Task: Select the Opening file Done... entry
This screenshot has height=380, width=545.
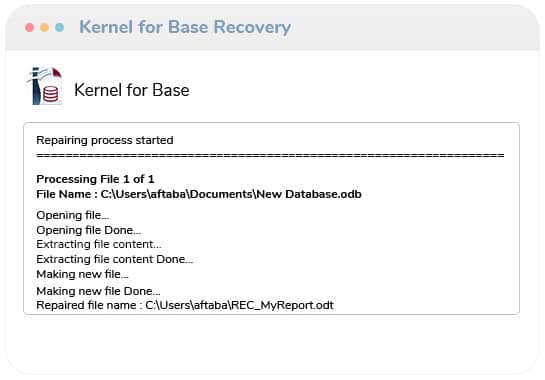Action: tap(89, 230)
